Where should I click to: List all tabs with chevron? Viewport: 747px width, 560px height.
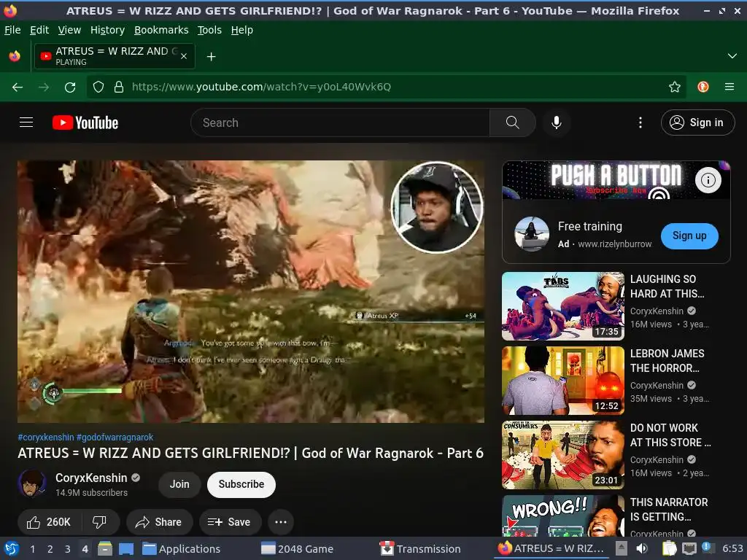[x=732, y=56]
